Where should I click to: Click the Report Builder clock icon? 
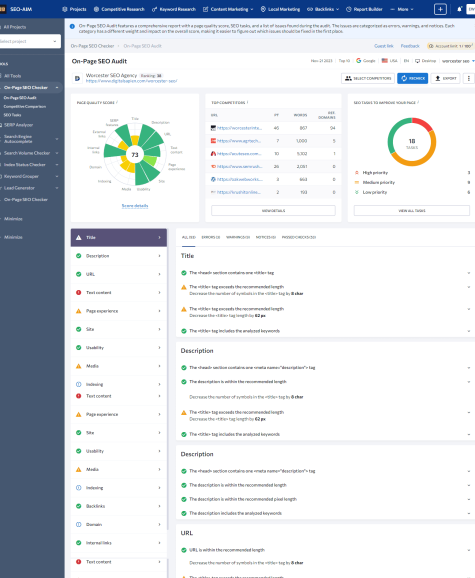point(349,9)
